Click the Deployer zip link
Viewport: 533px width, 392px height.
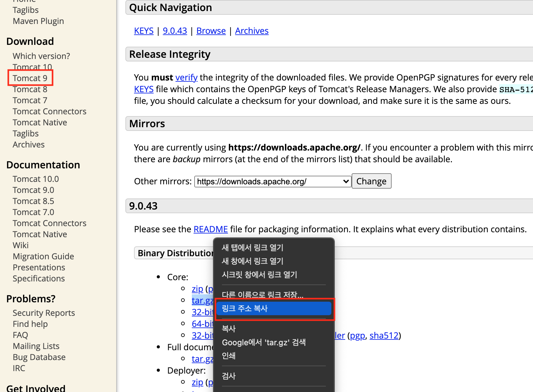[197, 382]
